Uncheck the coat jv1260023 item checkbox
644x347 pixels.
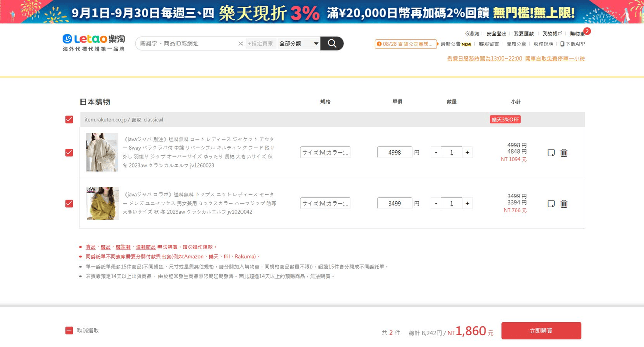tap(69, 152)
